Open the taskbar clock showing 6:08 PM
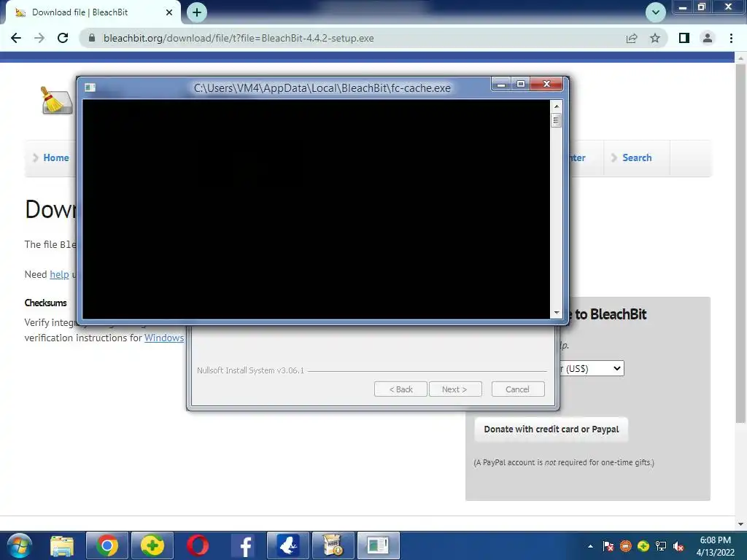 pyautogui.click(x=715, y=546)
